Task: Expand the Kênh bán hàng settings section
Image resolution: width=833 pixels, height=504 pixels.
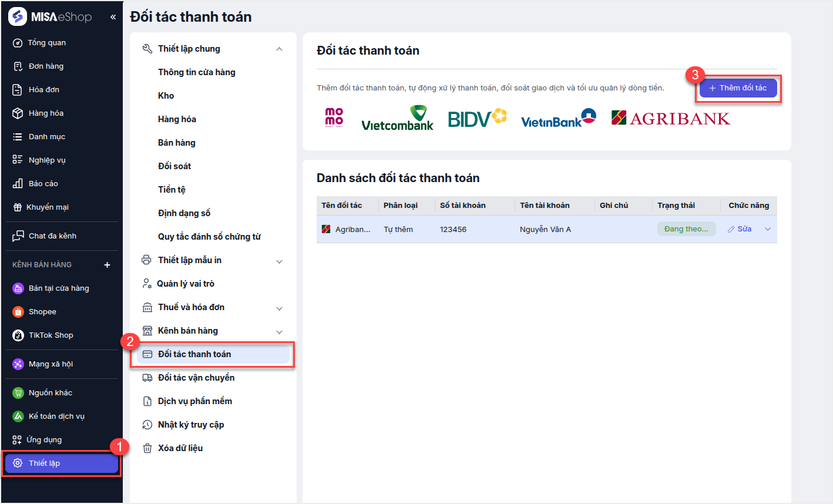Action: pos(279,332)
